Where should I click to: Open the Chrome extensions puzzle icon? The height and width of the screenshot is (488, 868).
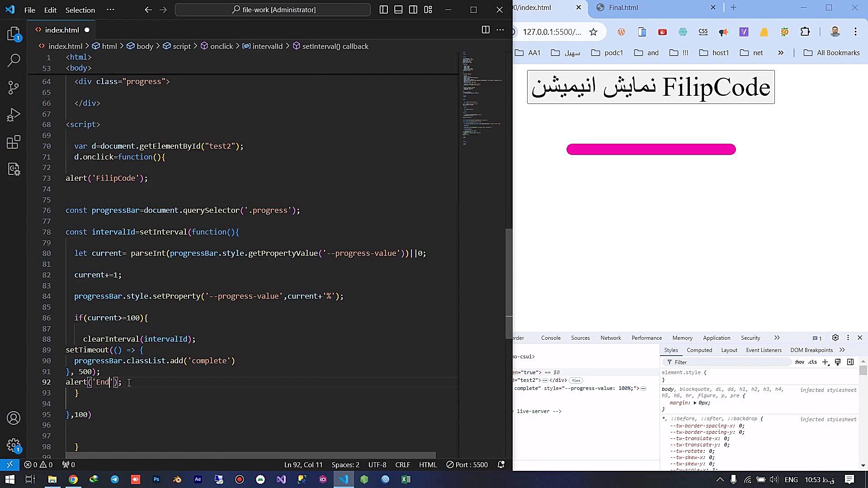coord(805,32)
